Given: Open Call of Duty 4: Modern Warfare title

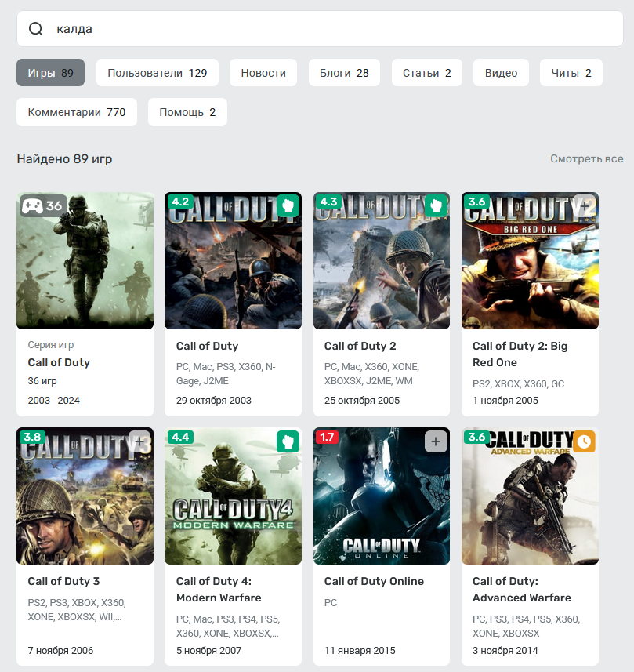Looking at the screenshot, I should point(219,590).
